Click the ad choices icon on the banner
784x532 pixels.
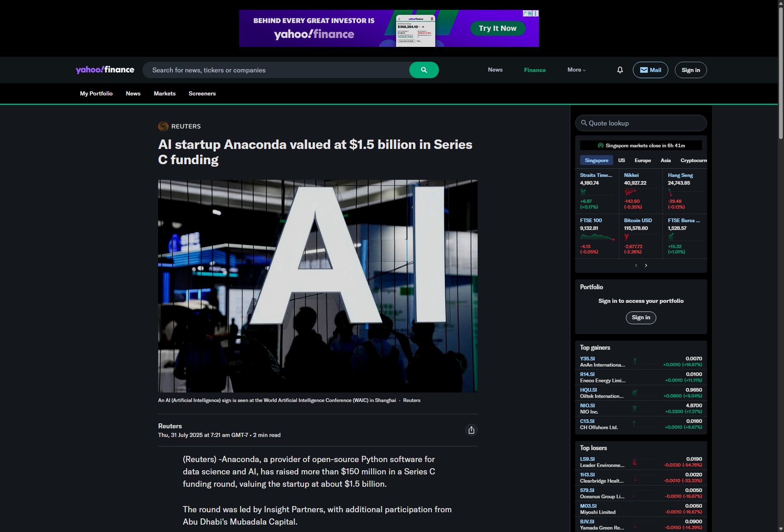pyautogui.click(x=536, y=14)
